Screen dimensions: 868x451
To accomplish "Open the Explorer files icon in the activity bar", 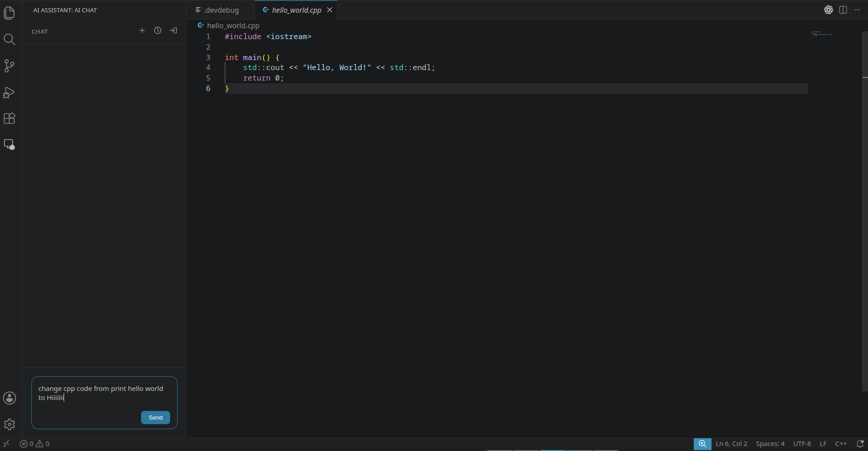I will tap(10, 13).
